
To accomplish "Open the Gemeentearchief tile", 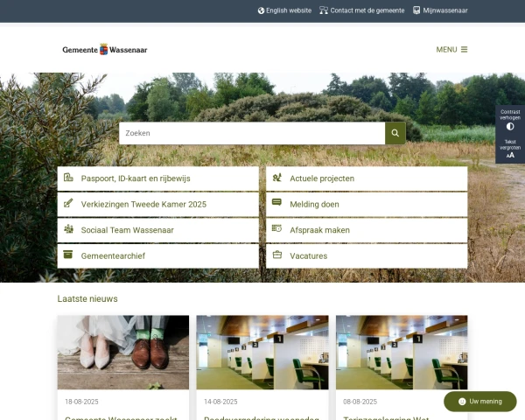I will [x=158, y=255].
